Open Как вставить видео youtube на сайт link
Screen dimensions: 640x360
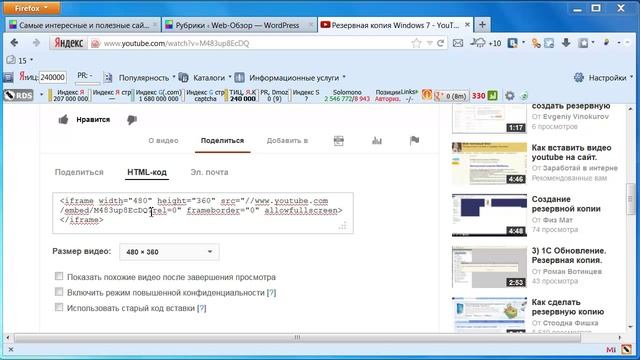pyautogui.click(x=571, y=152)
